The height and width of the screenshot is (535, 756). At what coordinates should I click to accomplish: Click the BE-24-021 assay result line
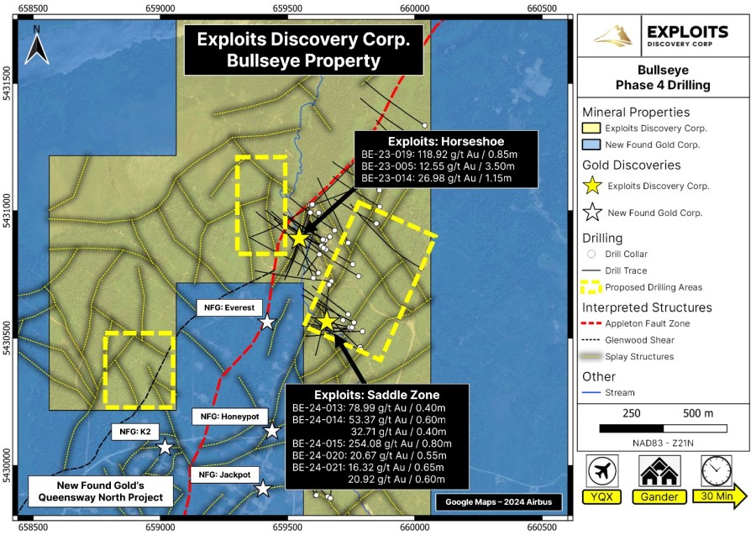pos(368,468)
